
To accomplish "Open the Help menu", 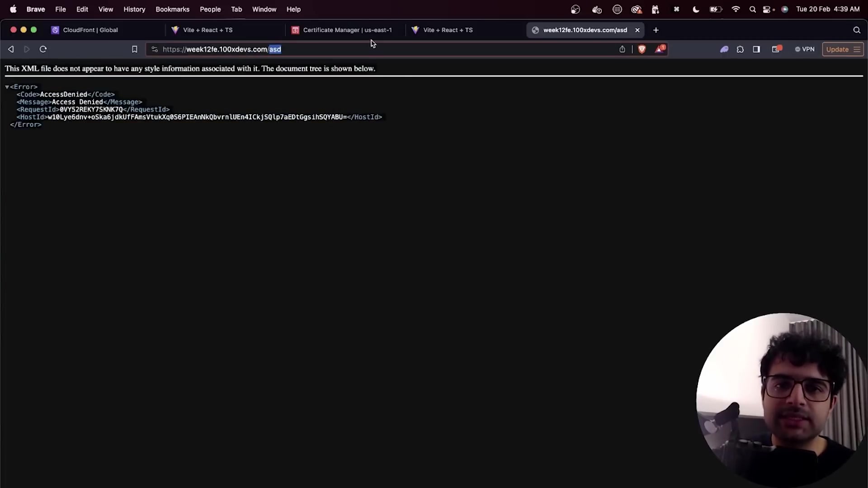I will tap(293, 9).
